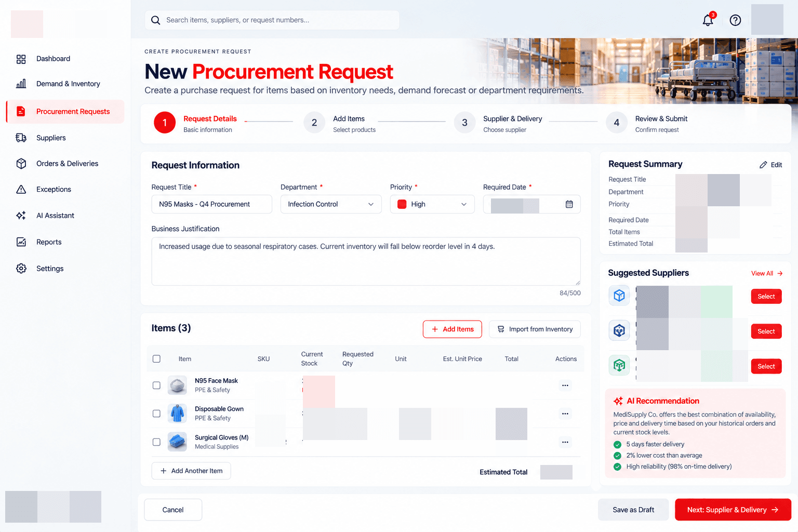Check the N95 Face Mask row checkbox
The height and width of the screenshot is (532, 798).
tap(156, 385)
